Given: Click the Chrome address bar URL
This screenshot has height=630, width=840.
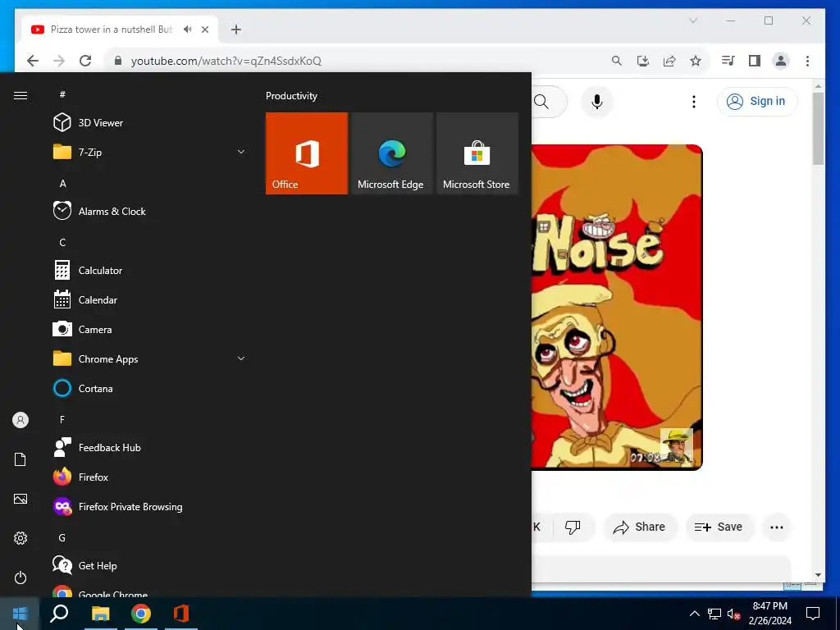Looking at the screenshot, I should (226, 61).
